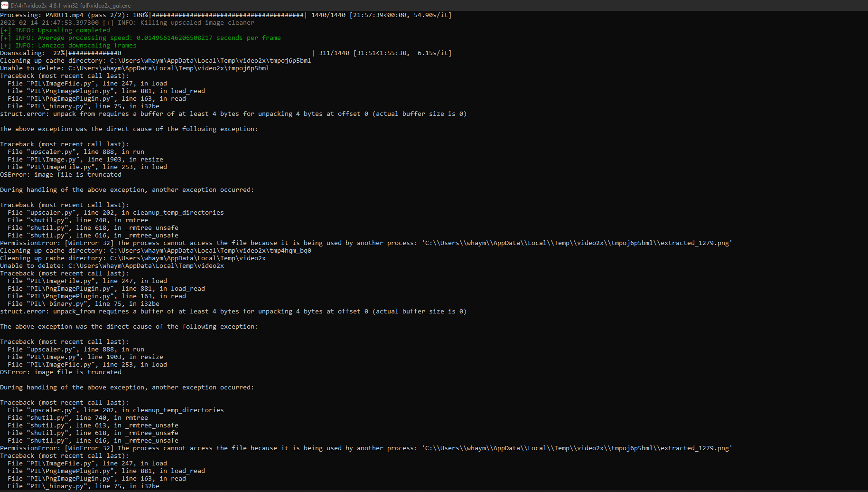Click the PIL _binary.py i32be traceback entry

pyautogui.click(x=83, y=106)
